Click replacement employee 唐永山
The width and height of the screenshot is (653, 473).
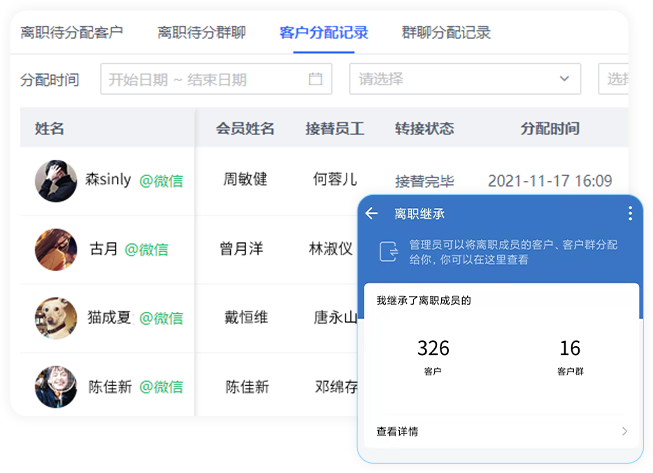(x=336, y=317)
